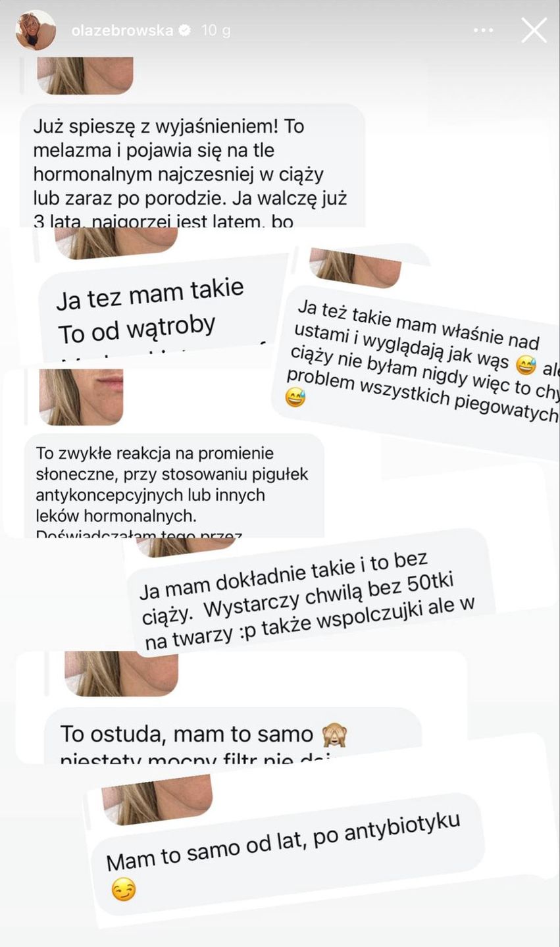This screenshot has height=947, width=560.
Task: Click the '10 g' story timestamp
Action: [x=216, y=30]
